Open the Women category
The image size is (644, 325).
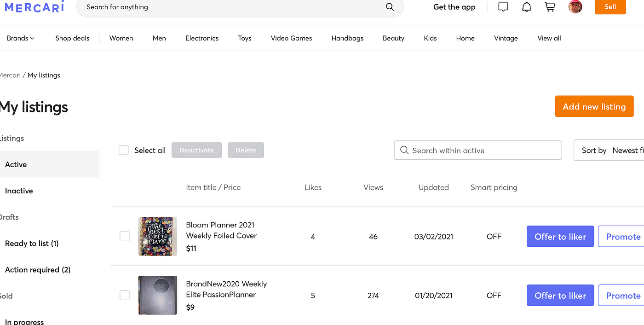121,38
